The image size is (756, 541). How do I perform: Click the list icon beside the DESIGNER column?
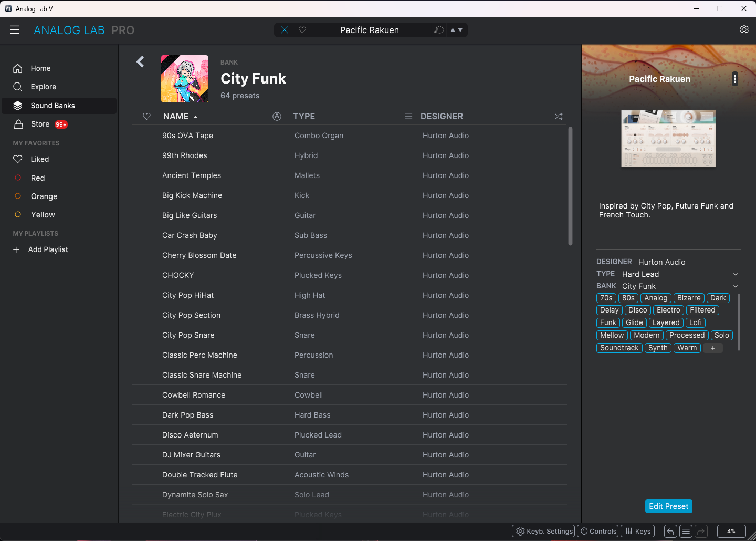point(408,117)
